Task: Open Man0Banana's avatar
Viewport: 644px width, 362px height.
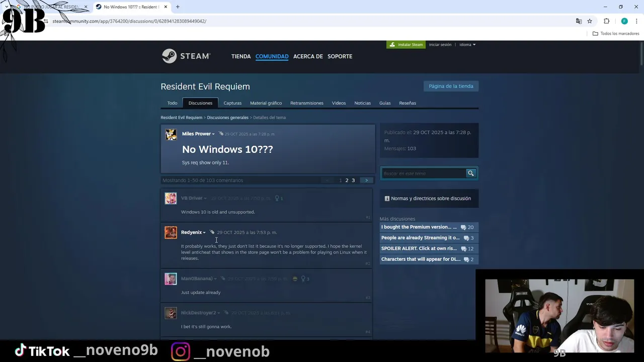Action: tap(171, 279)
